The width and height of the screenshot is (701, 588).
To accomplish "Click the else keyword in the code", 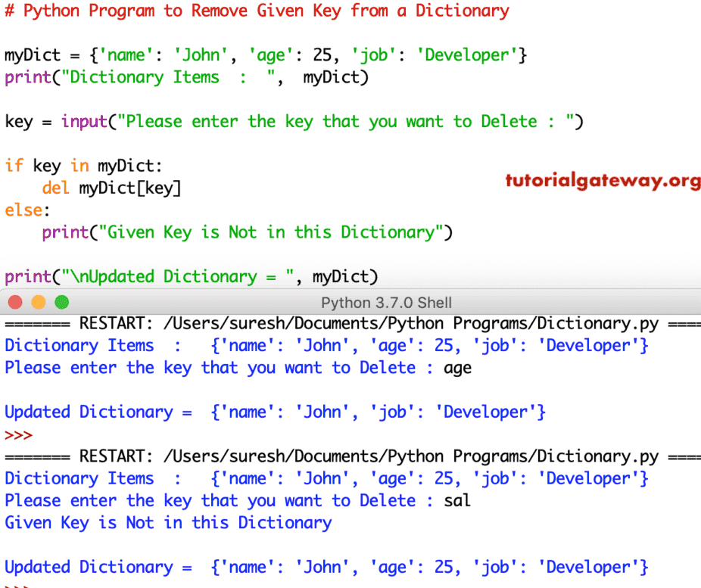I will pyautogui.click(x=21, y=210).
